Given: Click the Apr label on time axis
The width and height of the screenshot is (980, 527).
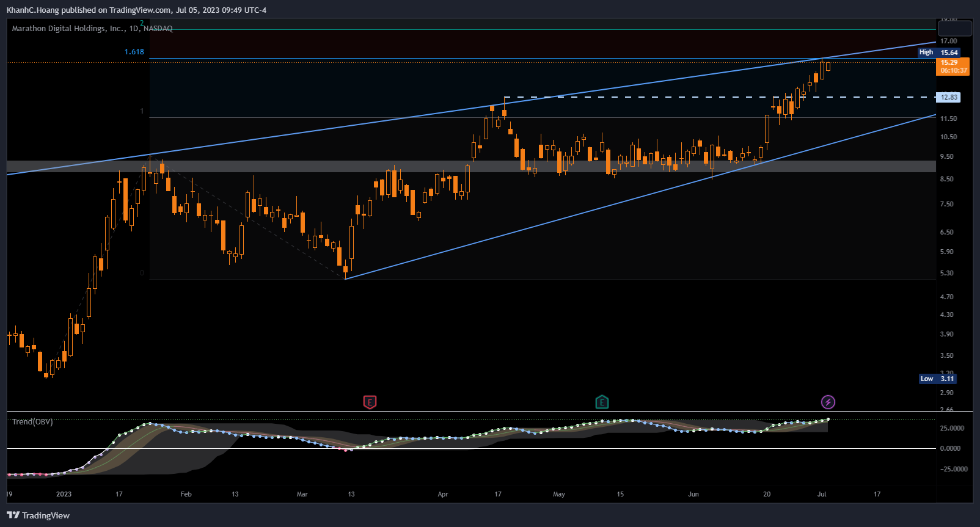Looking at the screenshot, I should (443, 494).
